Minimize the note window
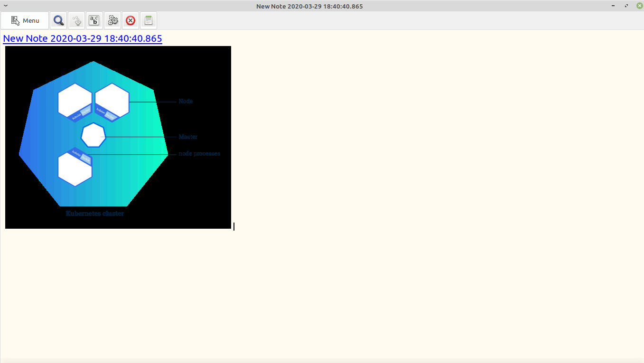This screenshot has width=644, height=363. point(614,6)
